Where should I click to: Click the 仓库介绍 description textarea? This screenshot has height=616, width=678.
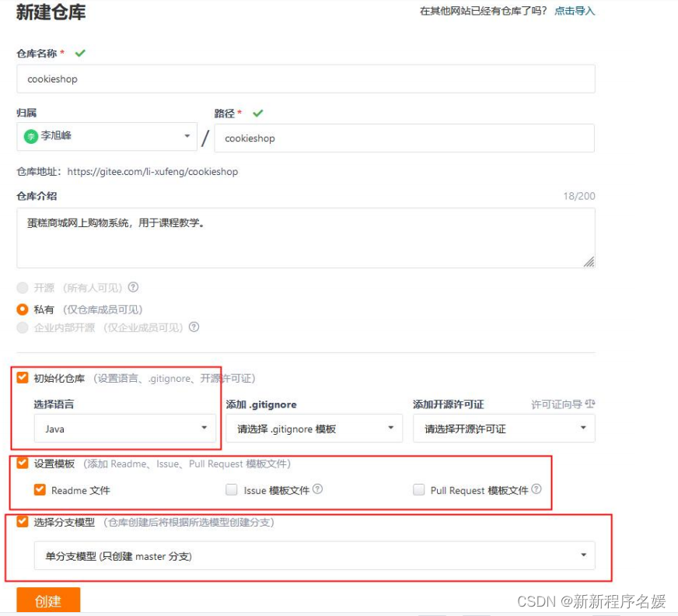pos(306,238)
